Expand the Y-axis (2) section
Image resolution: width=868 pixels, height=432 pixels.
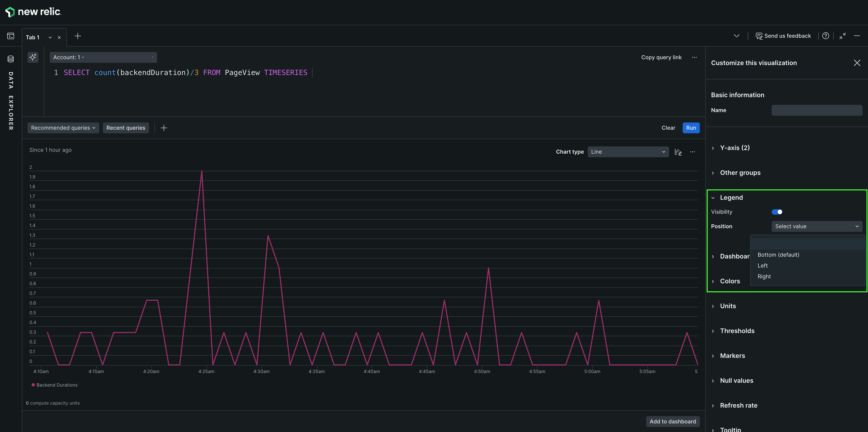735,148
